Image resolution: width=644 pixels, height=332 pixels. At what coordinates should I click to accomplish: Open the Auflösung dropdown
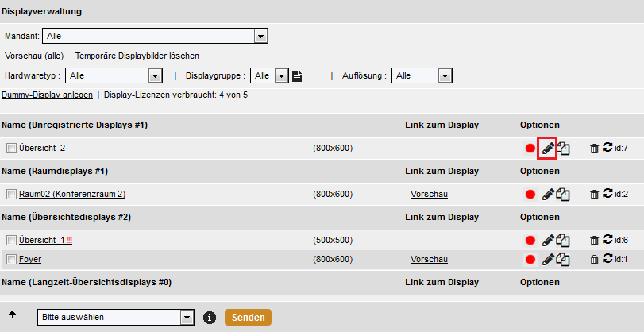click(422, 75)
